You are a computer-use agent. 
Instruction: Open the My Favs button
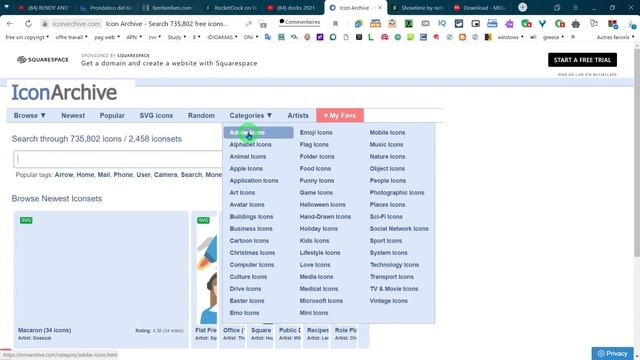[x=340, y=116]
